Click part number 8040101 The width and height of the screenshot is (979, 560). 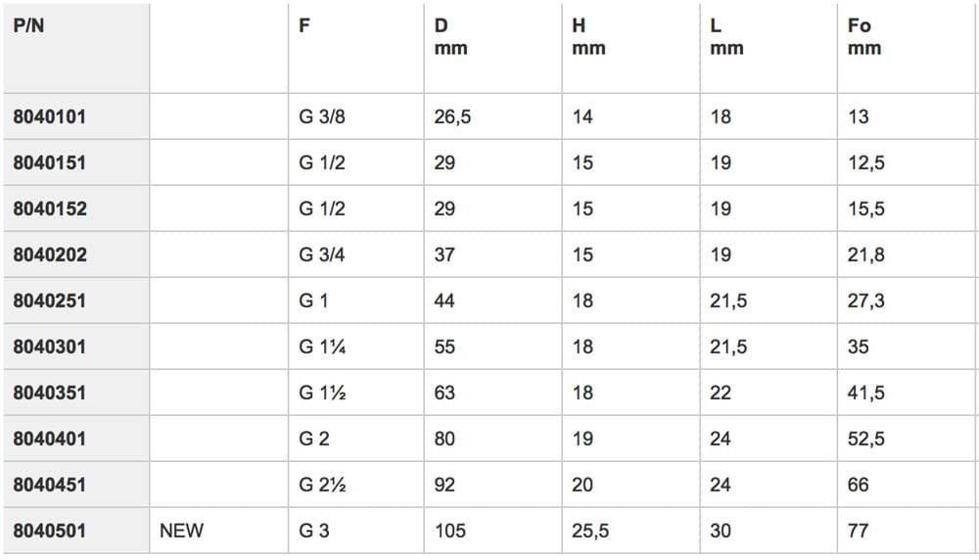(49, 117)
